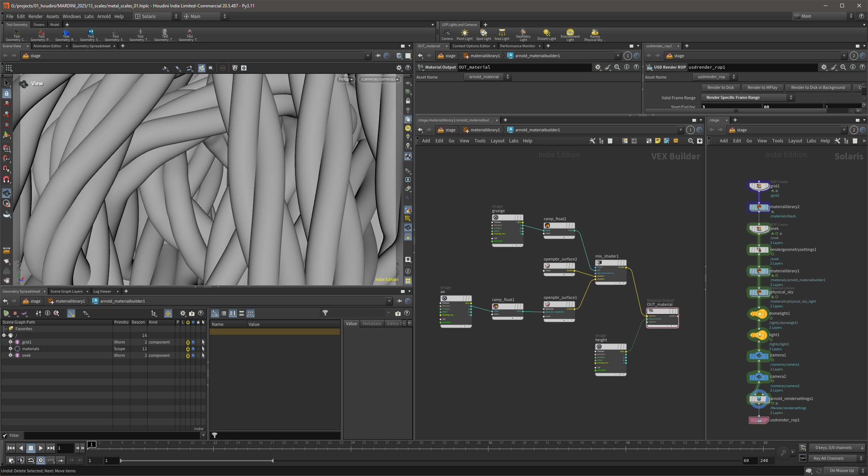Add a Point Light from the shelf
Screen dimensions: 868x476
coord(464,35)
